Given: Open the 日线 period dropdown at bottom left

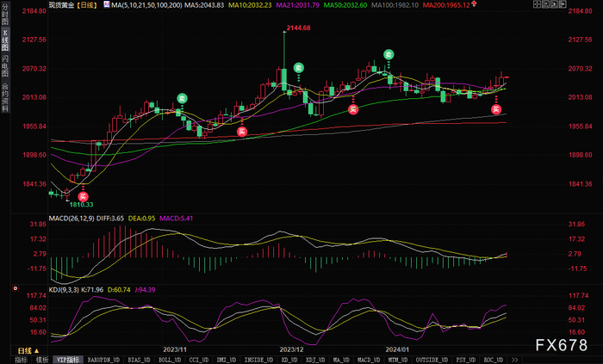Looking at the screenshot, I should 28,350.
